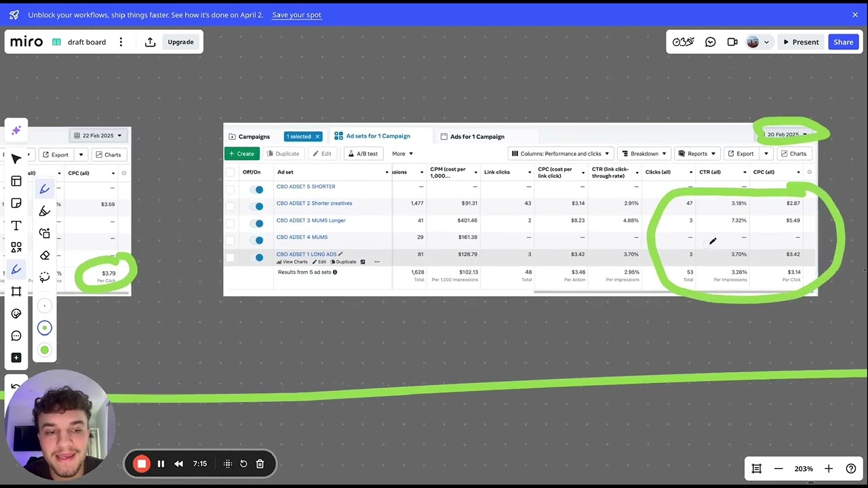Click the blue Share button

click(844, 42)
